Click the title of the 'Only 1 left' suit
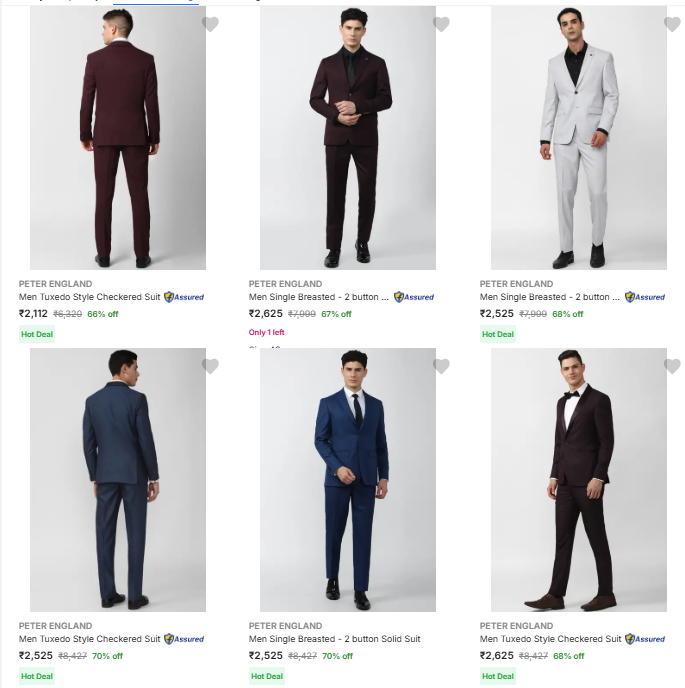 (x=319, y=297)
